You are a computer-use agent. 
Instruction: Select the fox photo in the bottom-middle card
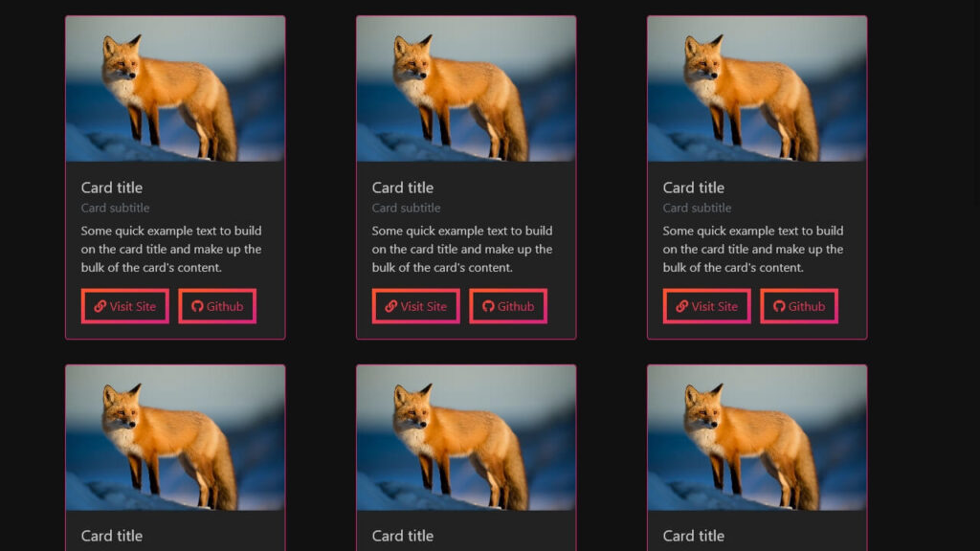pyautogui.click(x=466, y=436)
